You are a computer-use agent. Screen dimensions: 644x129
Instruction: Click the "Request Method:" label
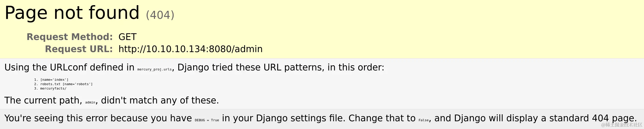point(69,37)
